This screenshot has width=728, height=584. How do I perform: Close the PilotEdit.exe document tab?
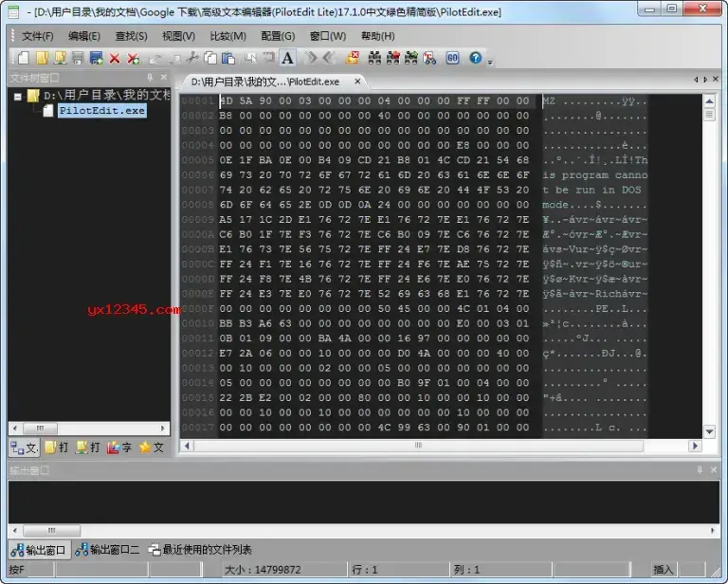(357, 82)
